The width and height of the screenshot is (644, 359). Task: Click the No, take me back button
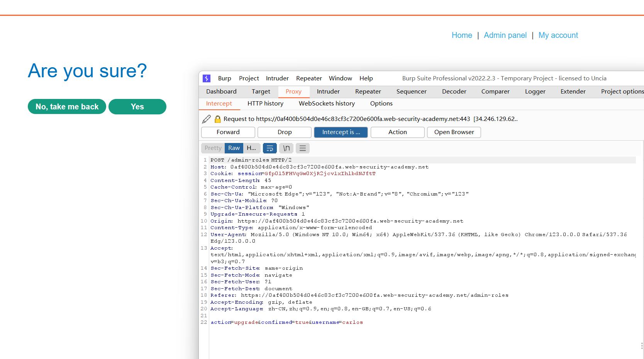point(67,107)
